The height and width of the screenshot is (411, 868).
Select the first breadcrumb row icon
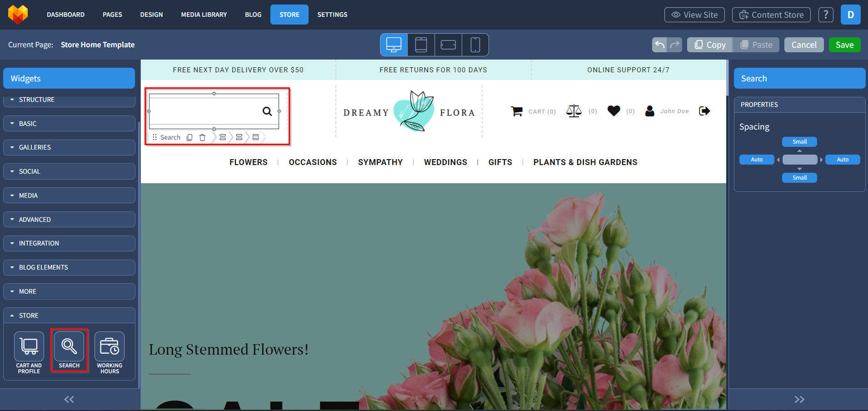223,137
